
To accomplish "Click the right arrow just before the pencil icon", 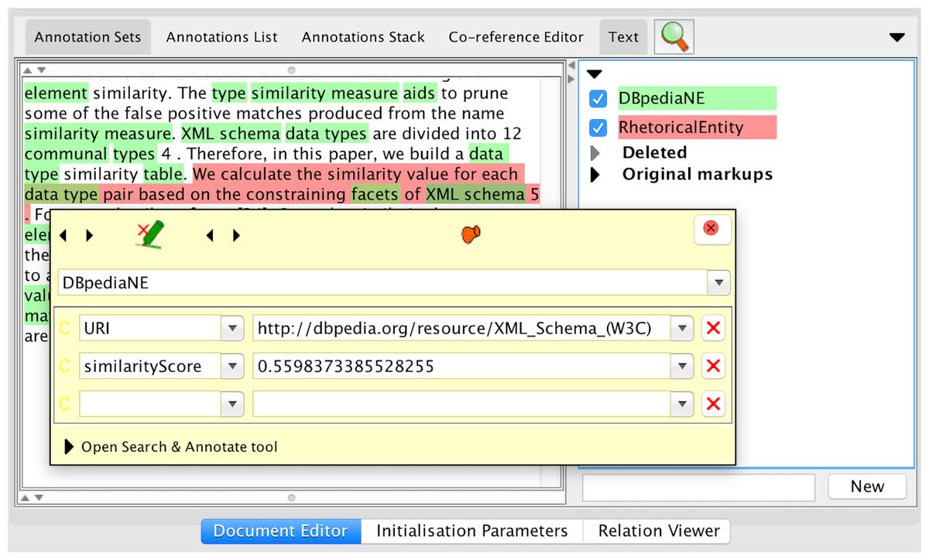I will [x=89, y=235].
